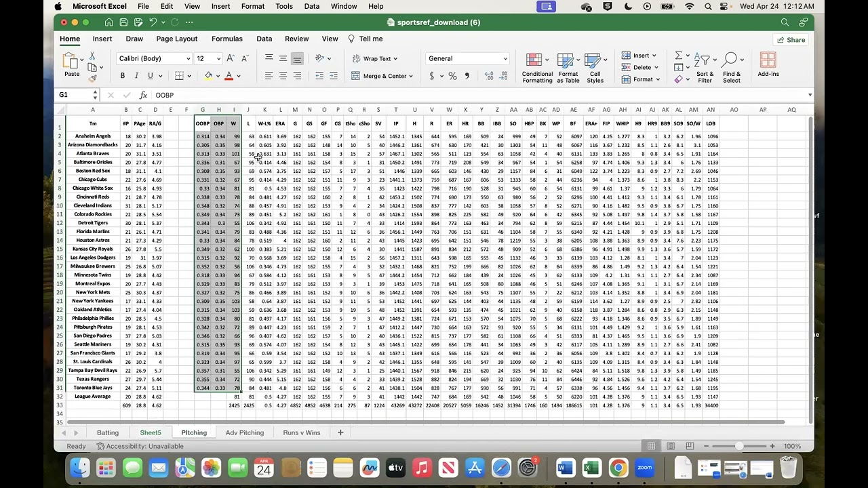The height and width of the screenshot is (488, 868).
Task: Expand the Delete cells dropdown
Action: pyautogui.click(x=657, y=68)
